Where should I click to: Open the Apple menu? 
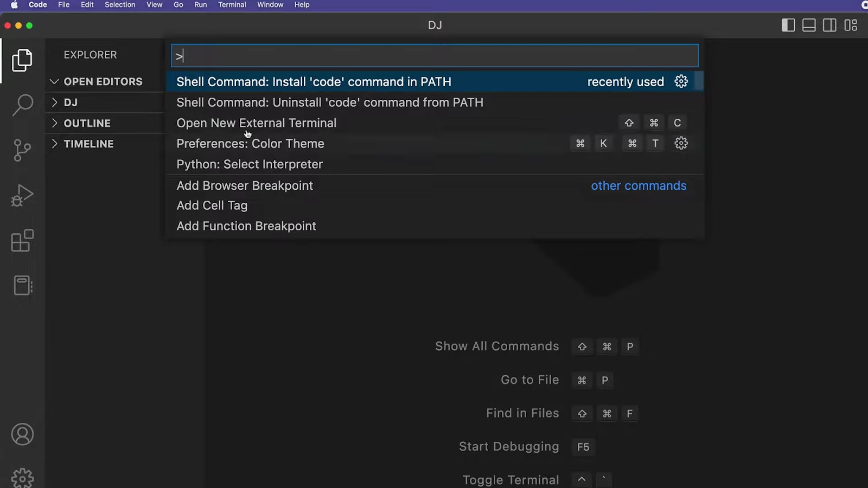(x=14, y=5)
